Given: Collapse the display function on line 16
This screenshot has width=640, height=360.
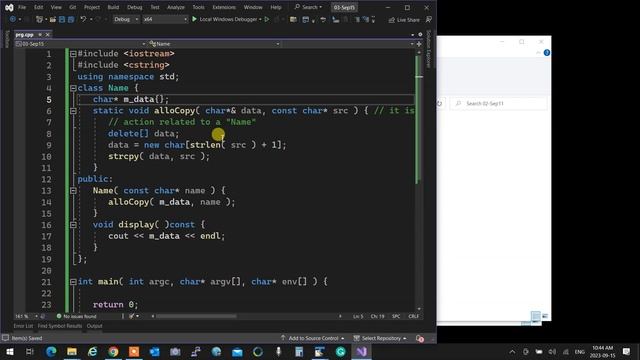Looking at the screenshot, I should coord(73,225).
